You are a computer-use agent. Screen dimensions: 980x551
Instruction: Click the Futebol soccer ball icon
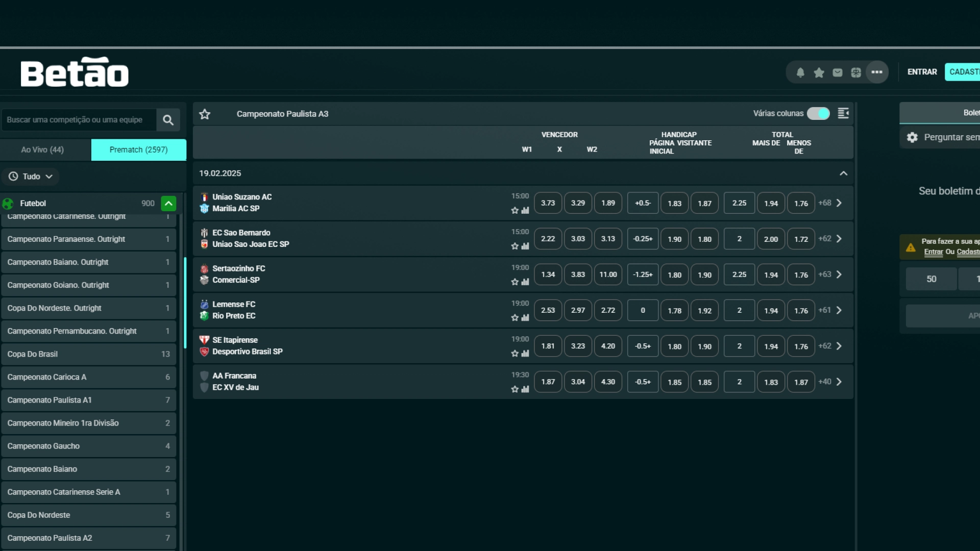pyautogui.click(x=8, y=204)
